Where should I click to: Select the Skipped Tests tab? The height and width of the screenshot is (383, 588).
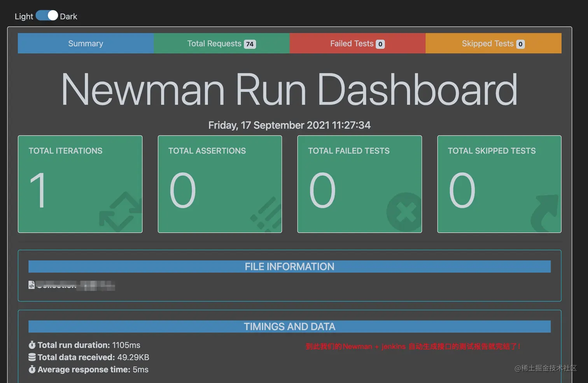click(493, 43)
